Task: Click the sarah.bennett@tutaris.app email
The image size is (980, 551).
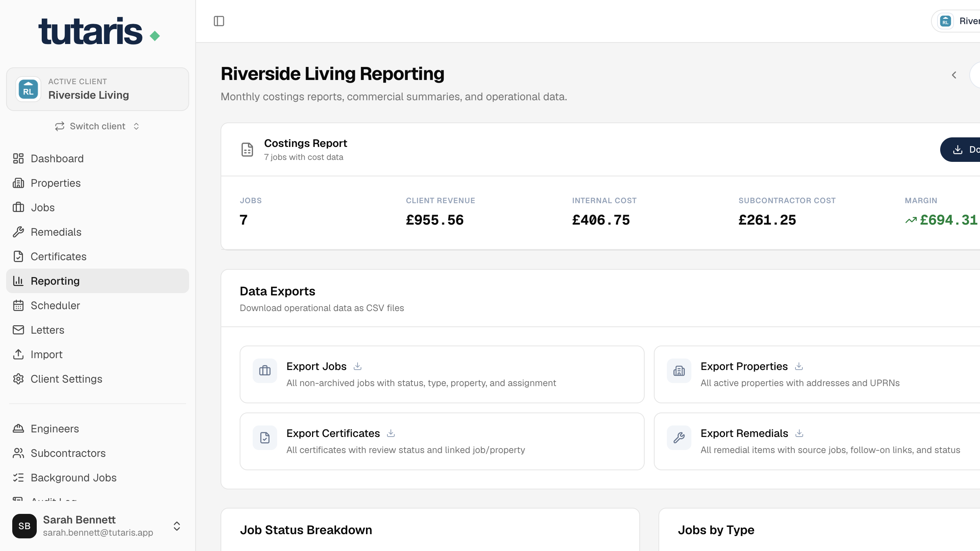Action: point(98,533)
